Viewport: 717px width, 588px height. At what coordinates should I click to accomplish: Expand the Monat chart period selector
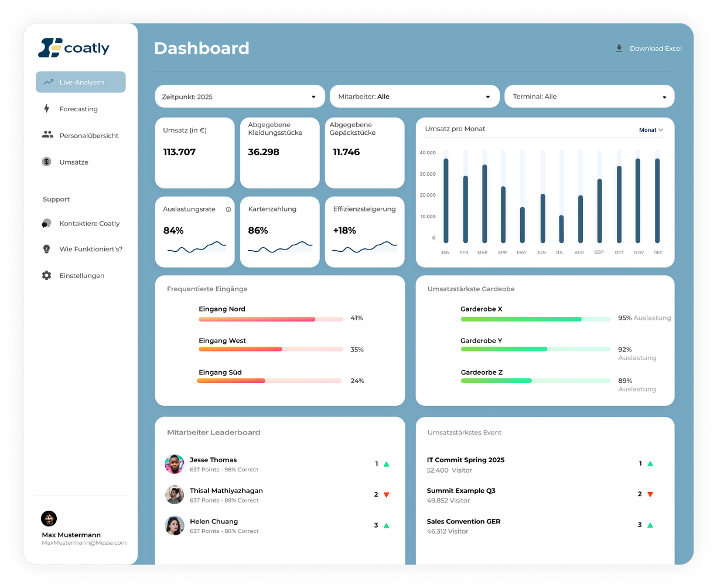tap(650, 130)
